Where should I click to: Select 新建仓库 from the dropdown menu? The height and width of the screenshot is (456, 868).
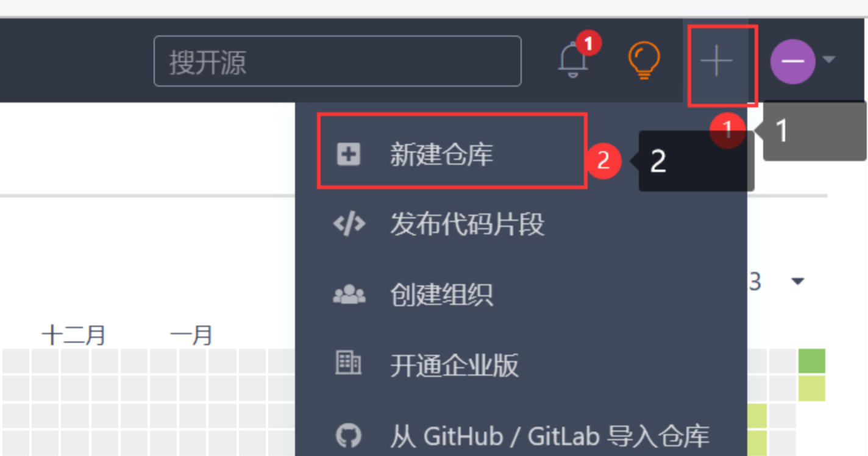tap(442, 155)
